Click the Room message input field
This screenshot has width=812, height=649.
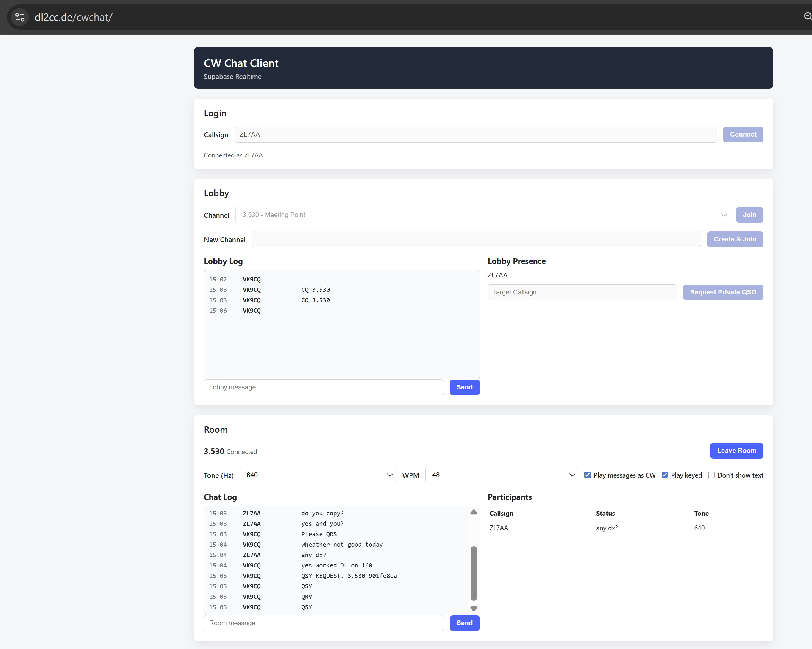pyautogui.click(x=324, y=623)
